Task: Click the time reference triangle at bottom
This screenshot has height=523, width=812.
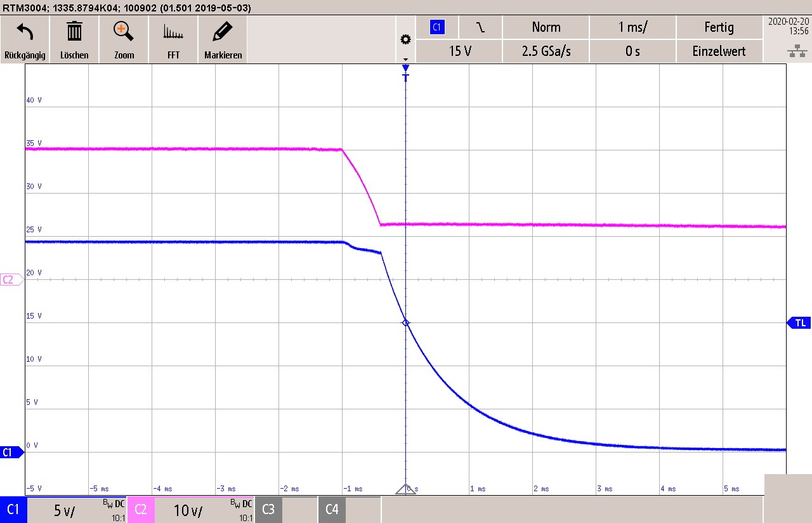Action: coord(406,489)
